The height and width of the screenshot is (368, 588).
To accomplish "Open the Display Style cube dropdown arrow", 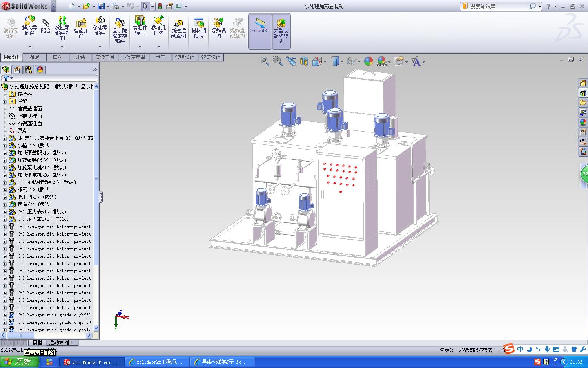I will [342, 62].
